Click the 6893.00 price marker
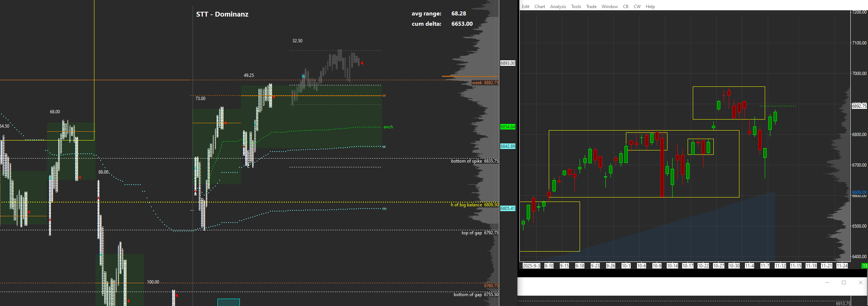Viewport: 868px width, 306px height. click(x=508, y=63)
